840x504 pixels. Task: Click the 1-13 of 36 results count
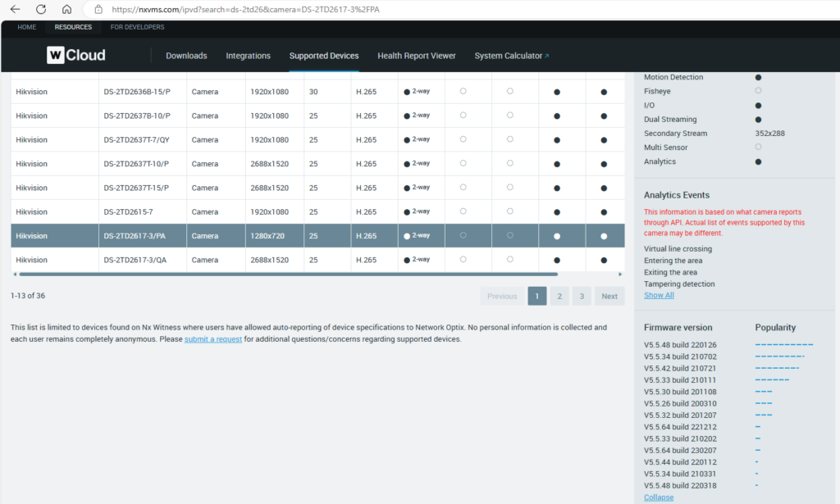pos(28,295)
